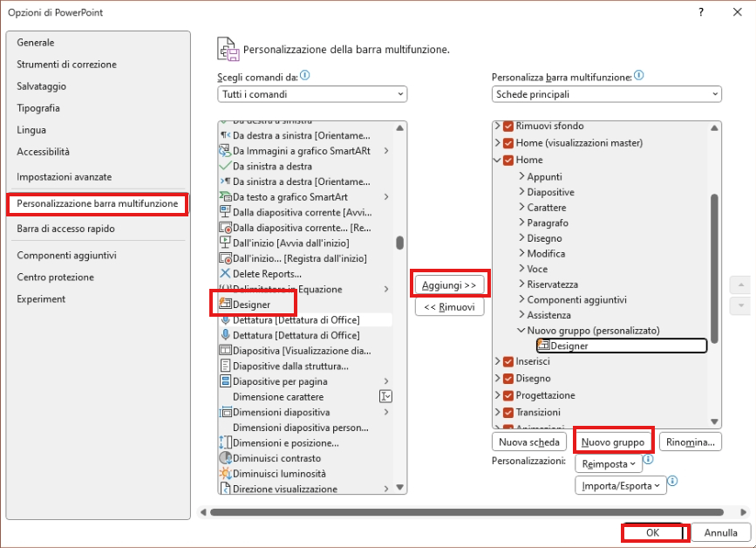Image resolution: width=756 pixels, height=548 pixels.
Task: Click the Rinomina... button
Action: [690, 442]
